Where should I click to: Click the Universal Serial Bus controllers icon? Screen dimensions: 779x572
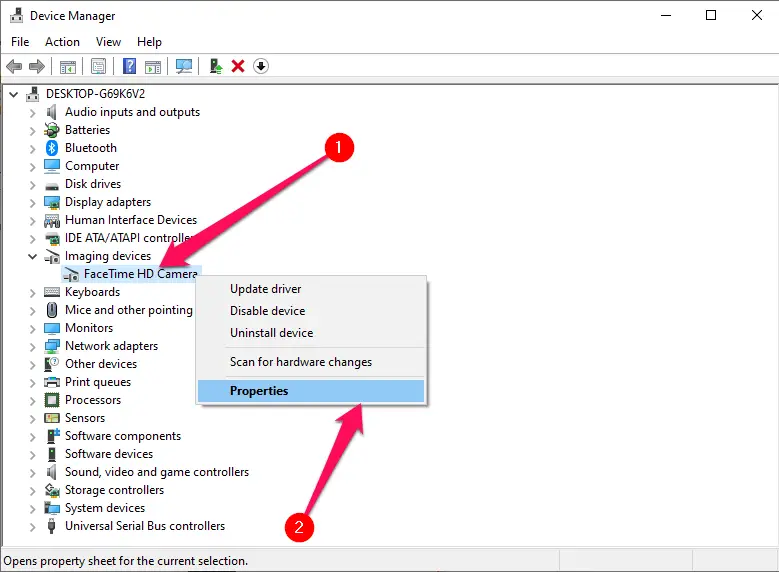[x=51, y=526]
